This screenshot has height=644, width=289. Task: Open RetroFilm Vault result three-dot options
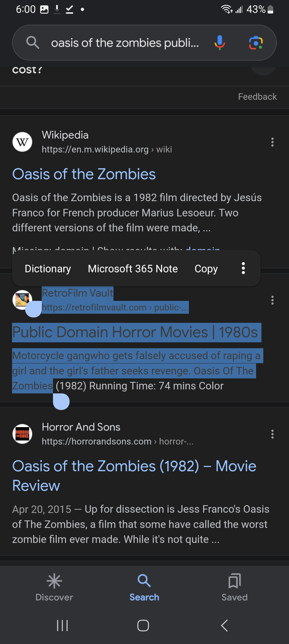[272, 300]
